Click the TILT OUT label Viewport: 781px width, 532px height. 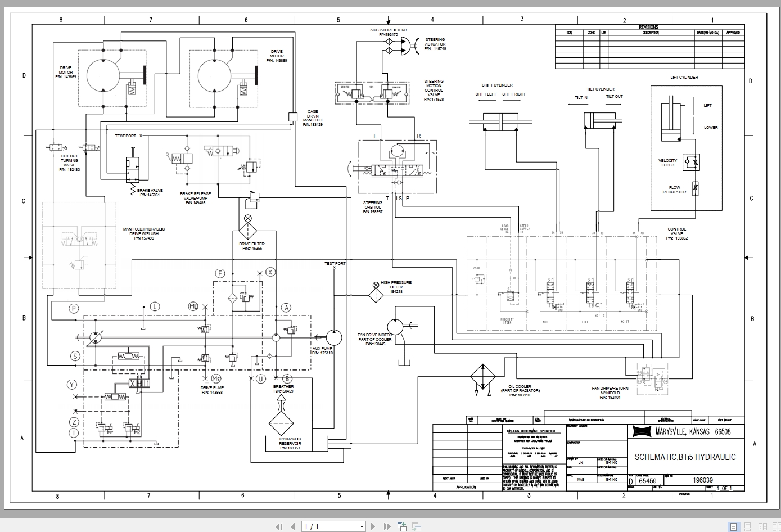(614, 96)
